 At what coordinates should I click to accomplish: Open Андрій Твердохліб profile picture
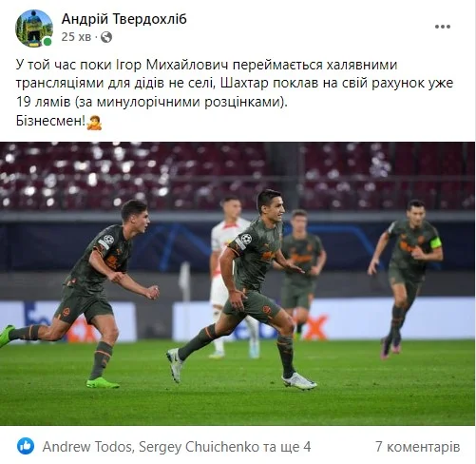click(34, 29)
